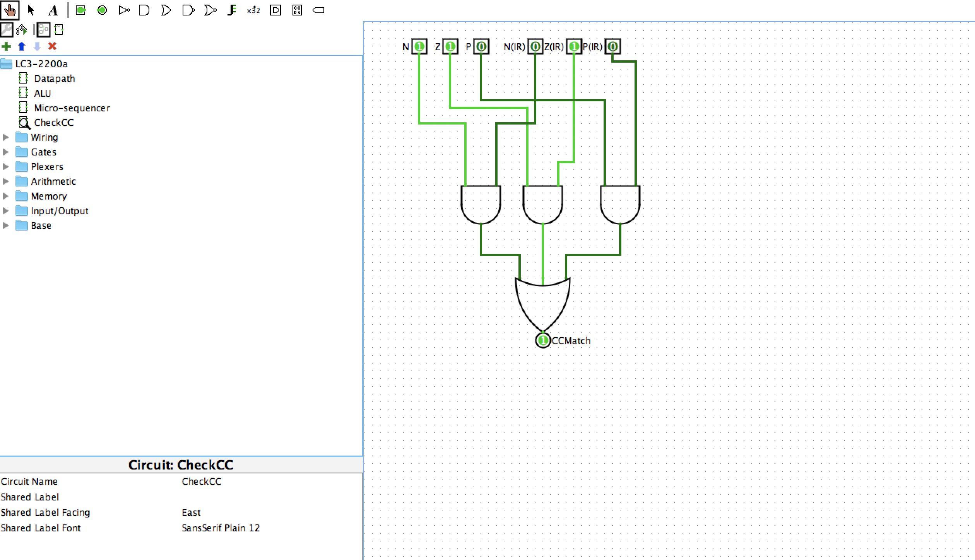The image size is (975, 560).
Task: Click the red X remove circuit icon
Action: pyautogui.click(x=52, y=47)
